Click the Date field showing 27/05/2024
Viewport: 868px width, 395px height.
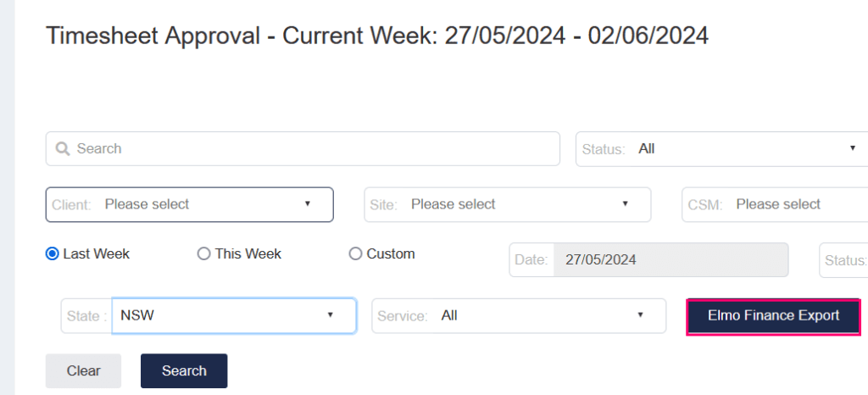tap(670, 260)
